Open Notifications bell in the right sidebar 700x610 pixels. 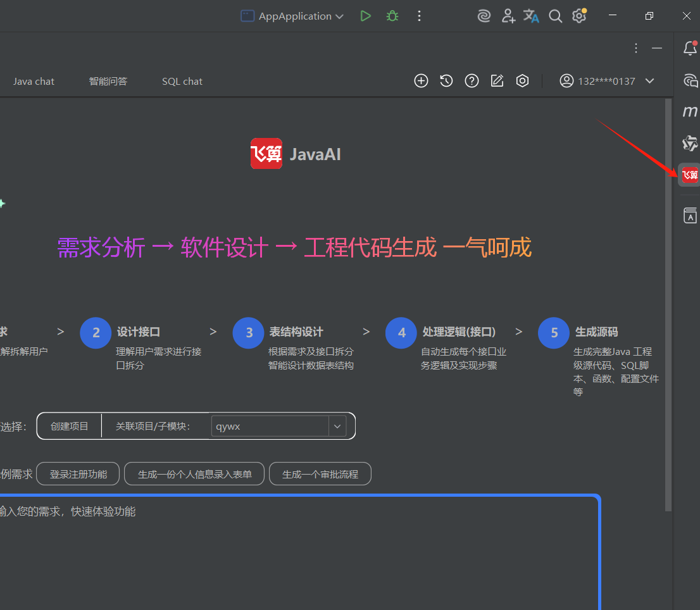690,48
